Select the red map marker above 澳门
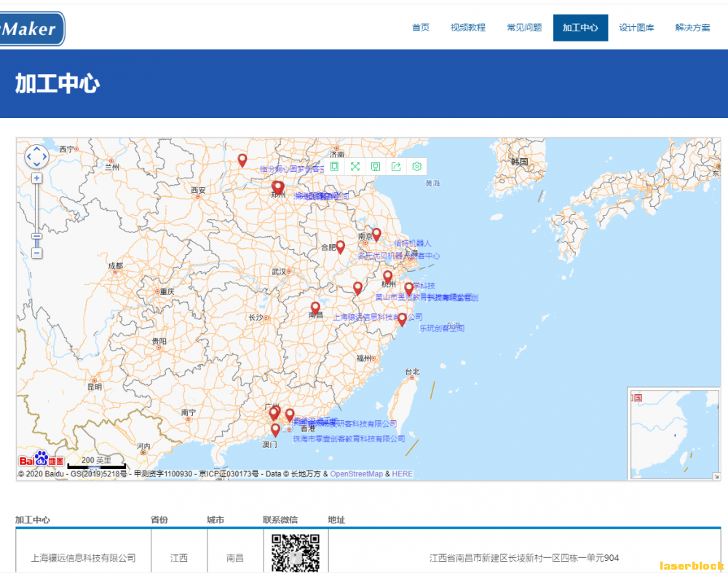The width and height of the screenshot is (728, 574). tap(275, 430)
